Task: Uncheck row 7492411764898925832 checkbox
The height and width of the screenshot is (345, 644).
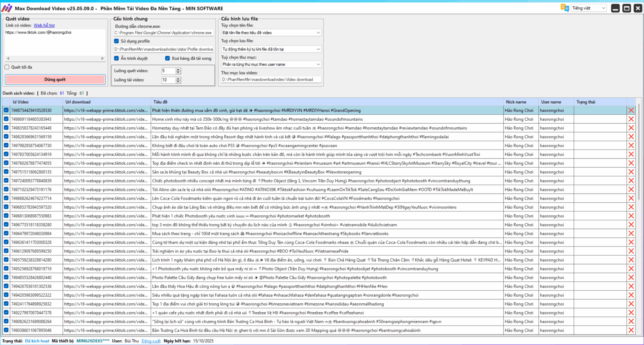Action: point(6,304)
